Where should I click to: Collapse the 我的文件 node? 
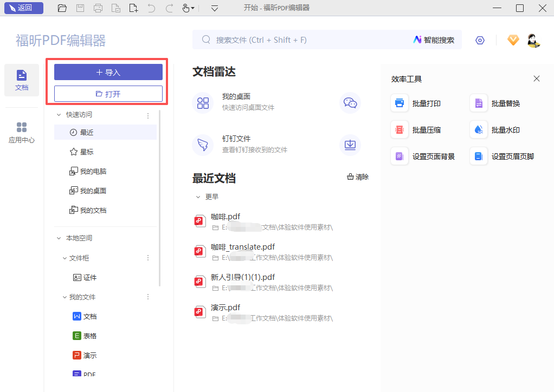[x=65, y=297]
